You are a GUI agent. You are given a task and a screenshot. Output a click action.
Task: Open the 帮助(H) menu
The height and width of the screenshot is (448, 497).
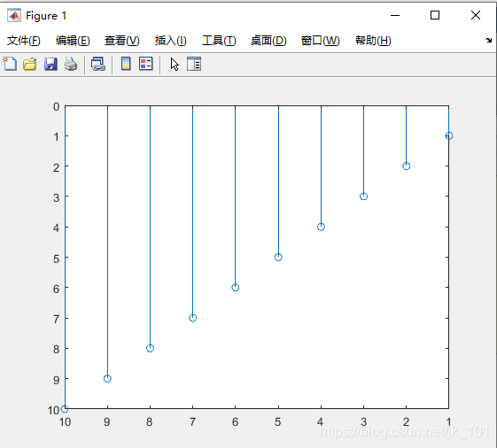click(373, 41)
